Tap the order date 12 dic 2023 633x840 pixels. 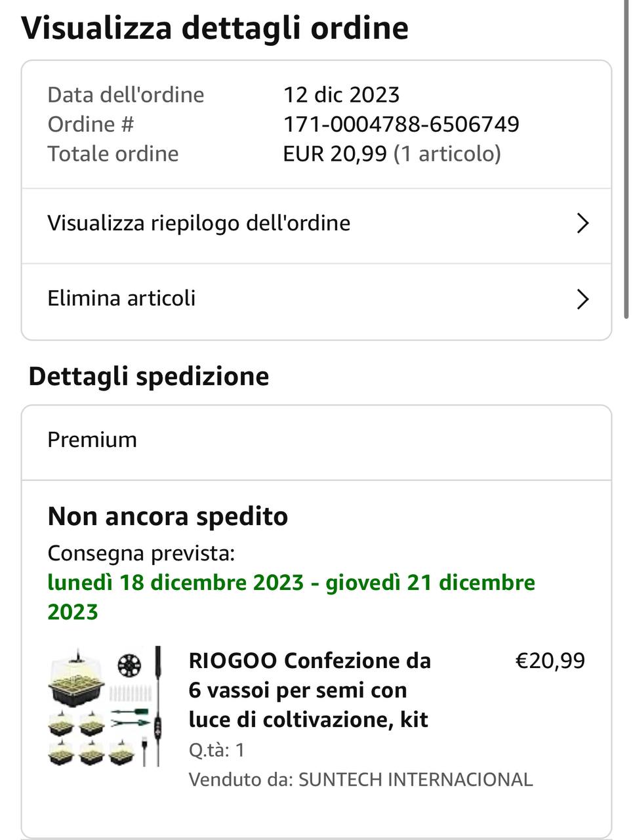click(341, 94)
